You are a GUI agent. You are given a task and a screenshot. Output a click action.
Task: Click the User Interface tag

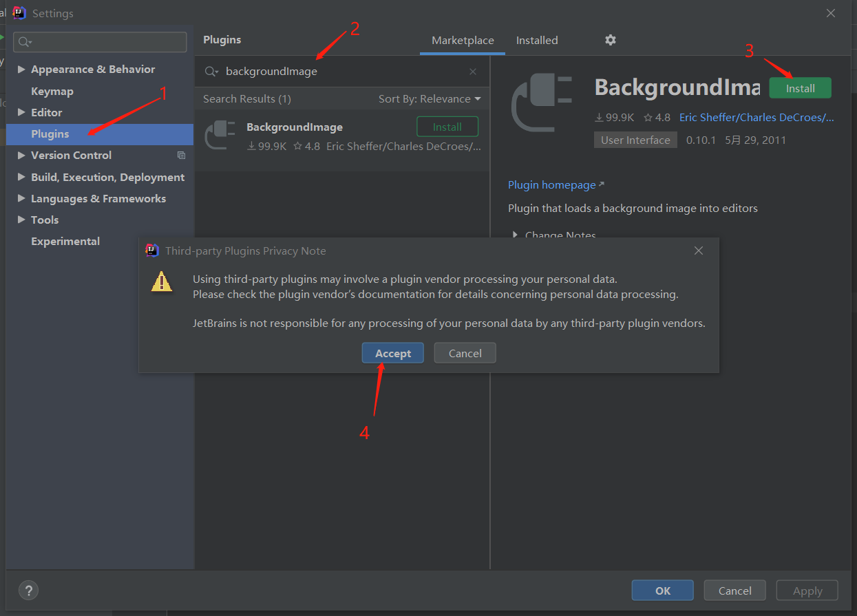coord(635,140)
